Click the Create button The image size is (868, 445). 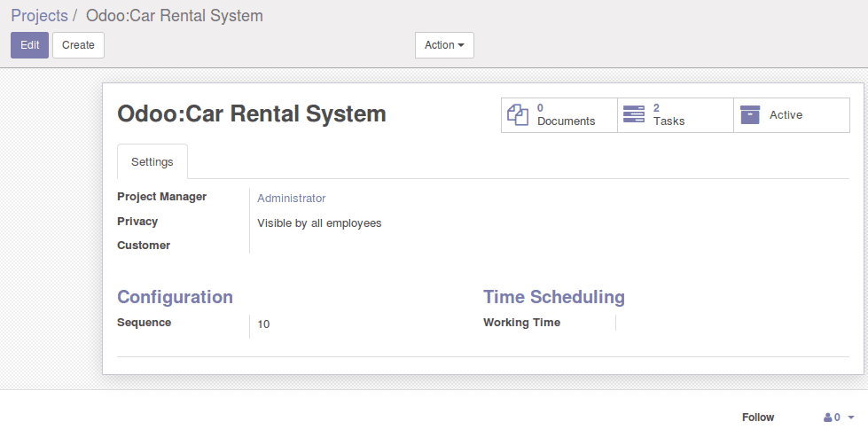[x=78, y=45]
